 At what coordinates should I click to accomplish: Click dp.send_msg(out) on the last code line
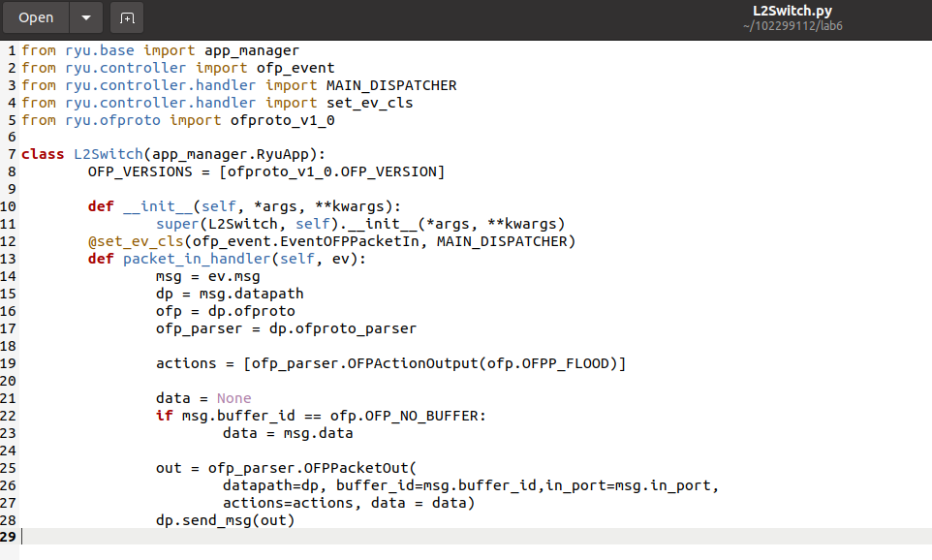pyautogui.click(x=225, y=520)
